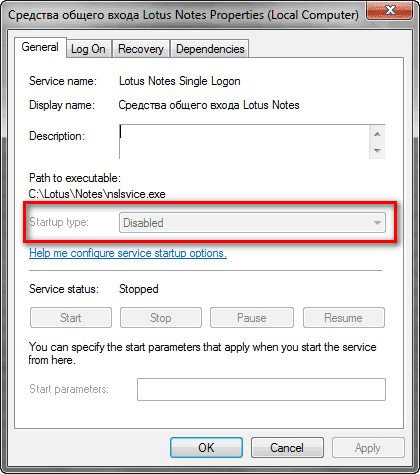Open the Recovery tab
Image resolution: width=420 pixels, height=474 pixels.
141,49
